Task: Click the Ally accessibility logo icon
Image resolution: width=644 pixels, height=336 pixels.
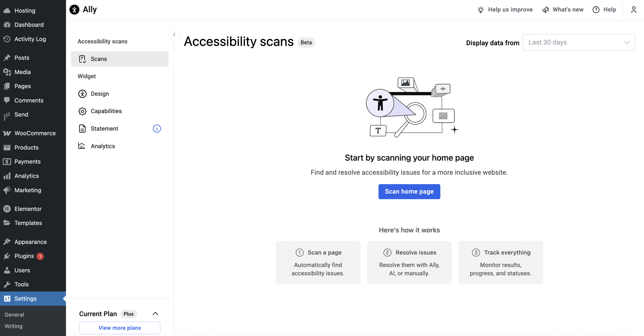Action: click(x=74, y=10)
